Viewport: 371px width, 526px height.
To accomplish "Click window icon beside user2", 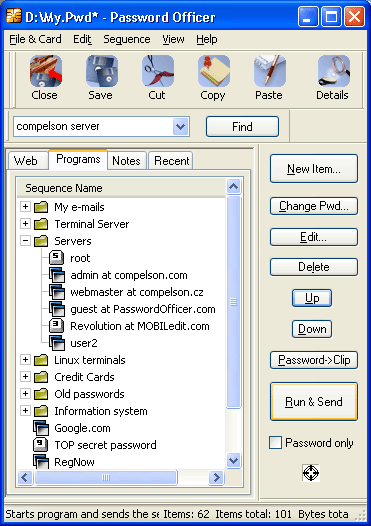I will [x=56, y=343].
